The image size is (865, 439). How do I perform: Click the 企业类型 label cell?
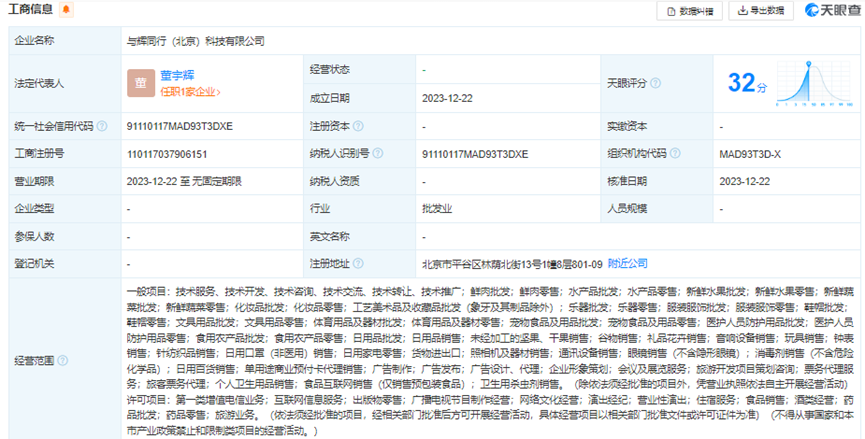tap(65, 208)
